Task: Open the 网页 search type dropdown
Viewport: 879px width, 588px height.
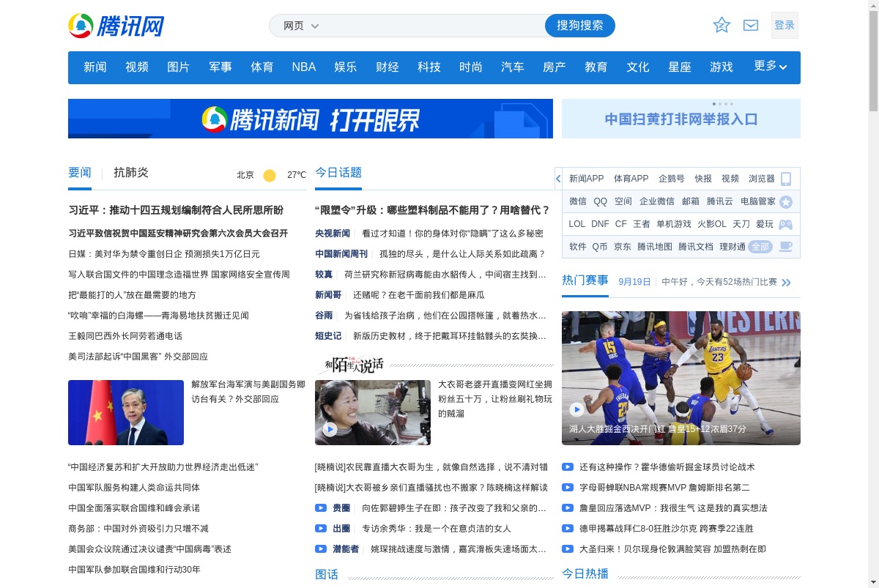Action: pos(301,26)
